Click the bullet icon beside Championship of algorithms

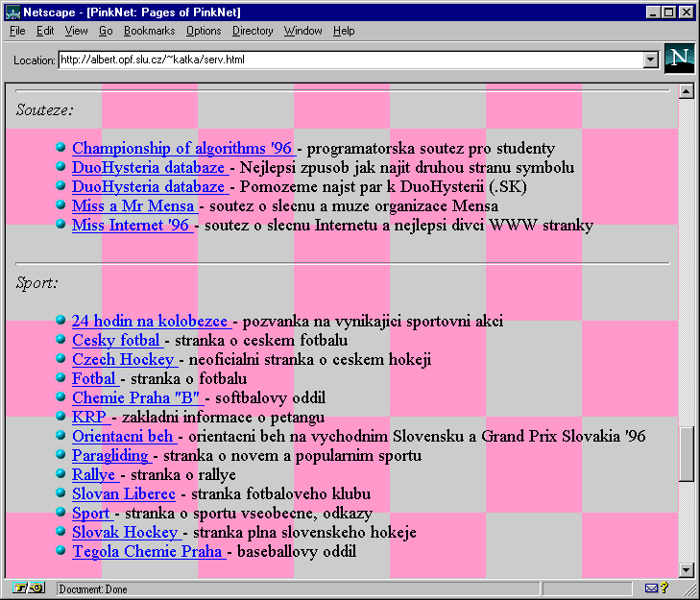point(60,147)
